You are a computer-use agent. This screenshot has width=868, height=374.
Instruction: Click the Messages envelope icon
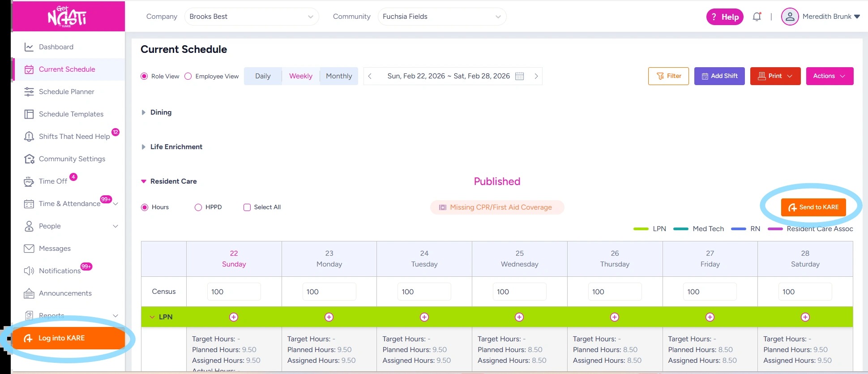29,249
